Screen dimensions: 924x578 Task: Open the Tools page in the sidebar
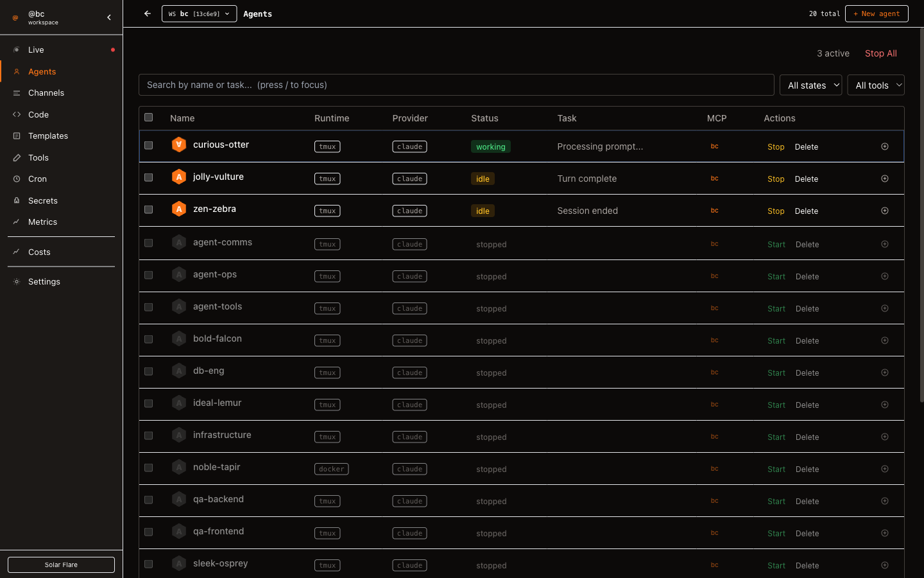coord(62,157)
